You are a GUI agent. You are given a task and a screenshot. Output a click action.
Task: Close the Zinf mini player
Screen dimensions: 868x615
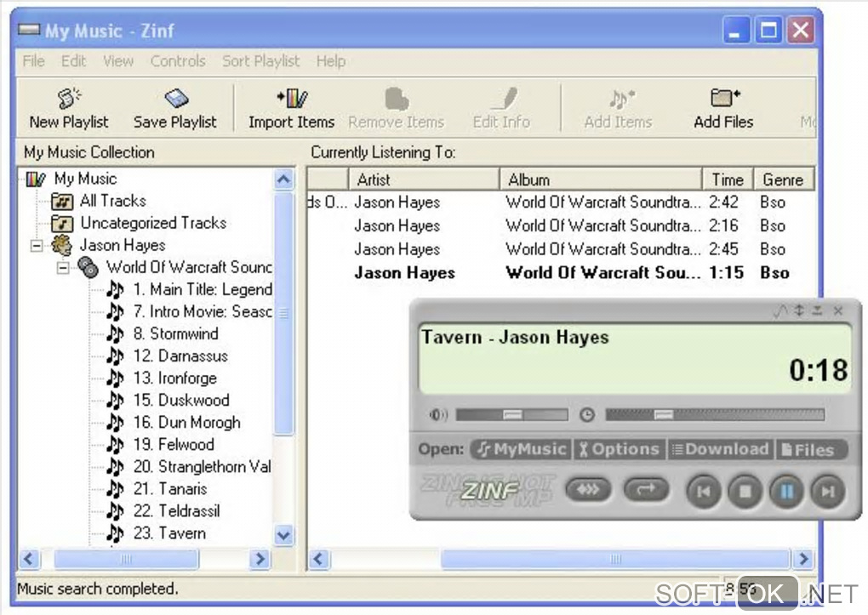tap(838, 311)
